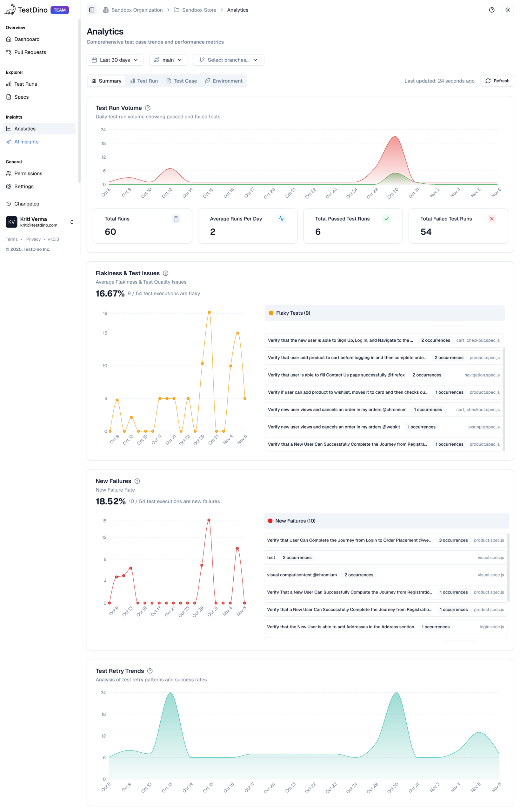Go to AI Insights page

click(x=26, y=142)
